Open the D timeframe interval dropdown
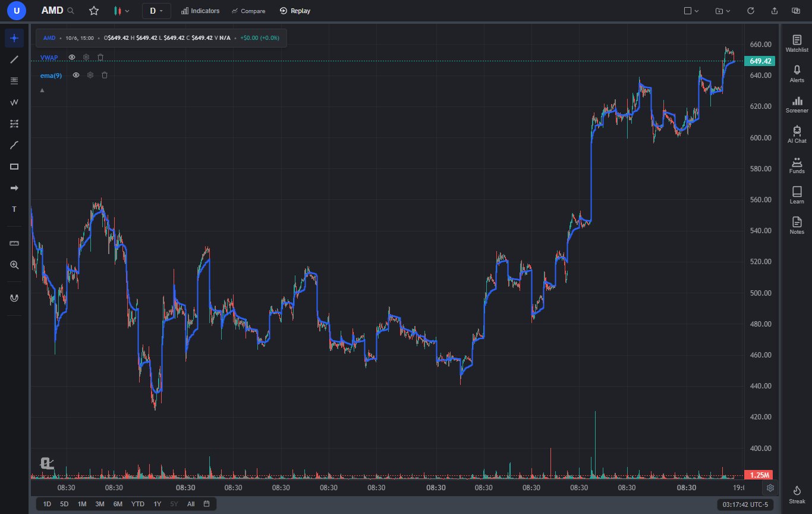 click(x=156, y=11)
